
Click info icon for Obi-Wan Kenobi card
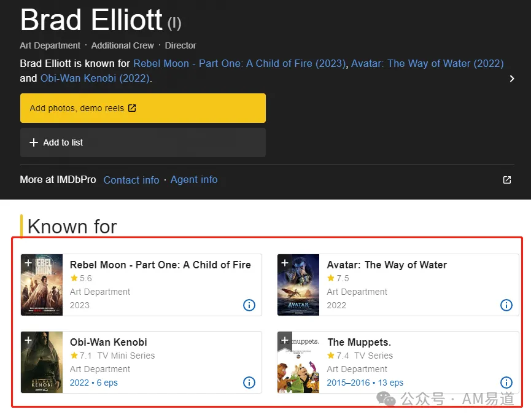[249, 383]
